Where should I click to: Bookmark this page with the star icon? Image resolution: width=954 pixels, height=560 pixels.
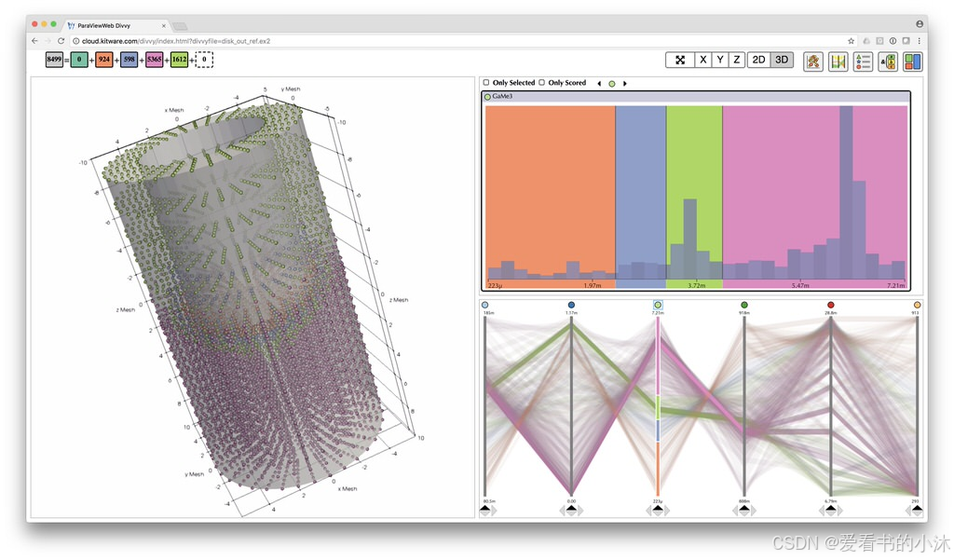(x=851, y=41)
